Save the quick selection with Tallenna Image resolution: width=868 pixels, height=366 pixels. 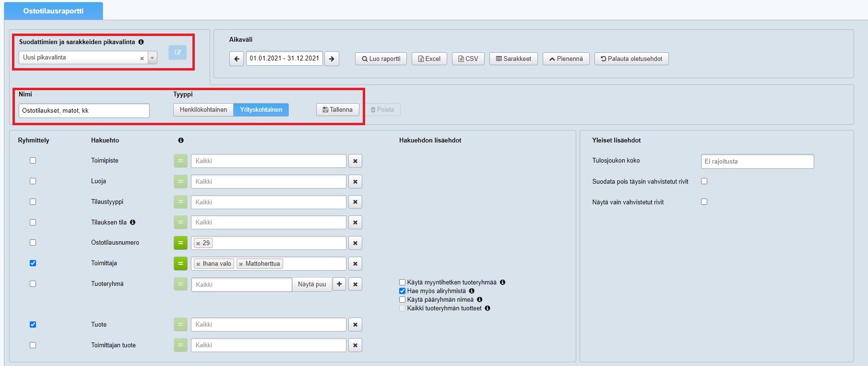(338, 110)
